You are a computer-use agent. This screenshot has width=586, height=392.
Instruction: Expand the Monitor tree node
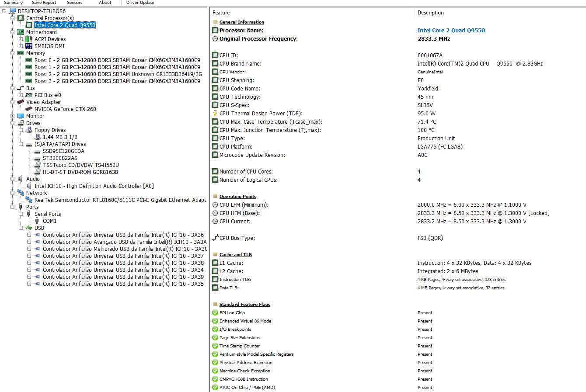pos(12,116)
